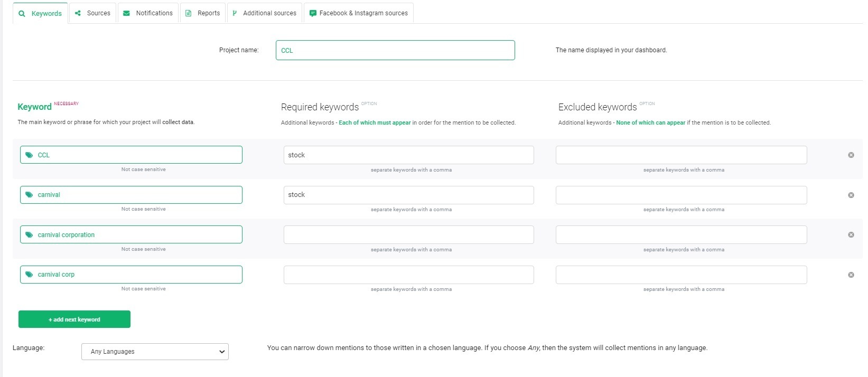Edit required keywords for CCL row
Viewport: 868px width, 377px height.
click(x=409, y=155)
